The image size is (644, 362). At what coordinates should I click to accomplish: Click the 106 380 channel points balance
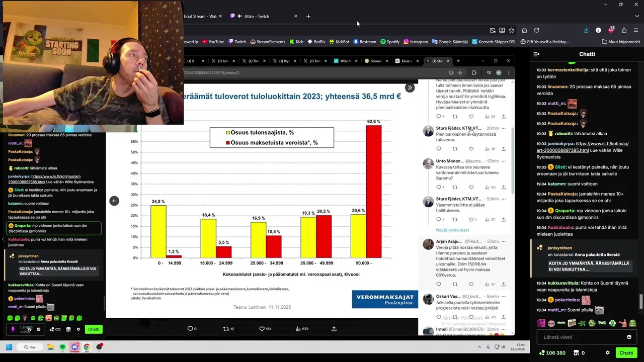pos(551,353)
